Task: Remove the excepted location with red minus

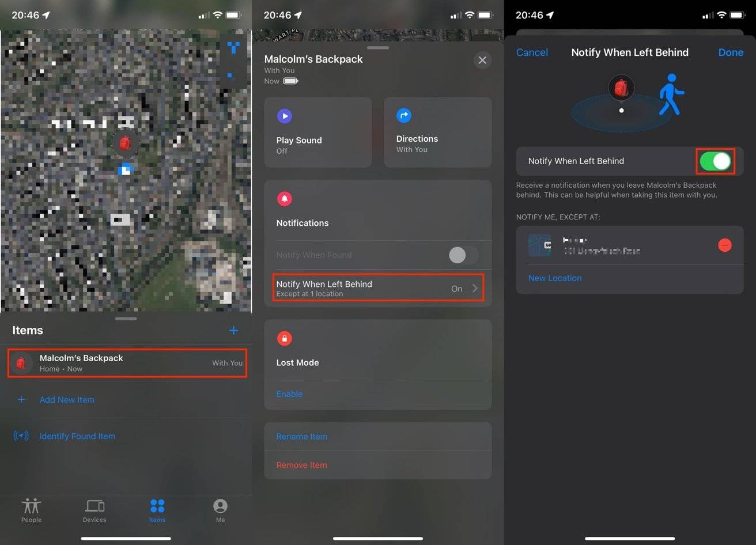Action: point(725,245)
